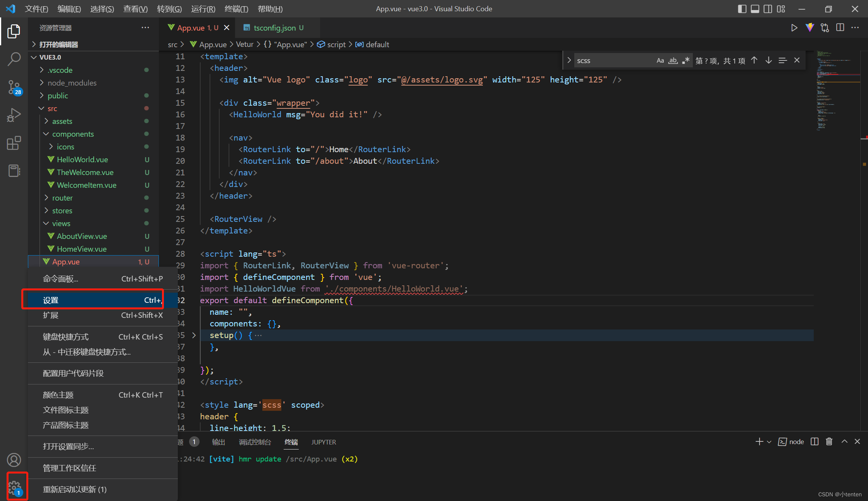
Task: Click the Manage gear icon
Action: coord(15,487)
